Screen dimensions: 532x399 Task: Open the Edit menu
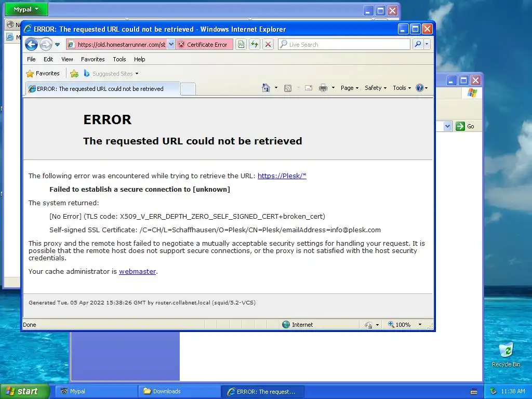[48, 59]
